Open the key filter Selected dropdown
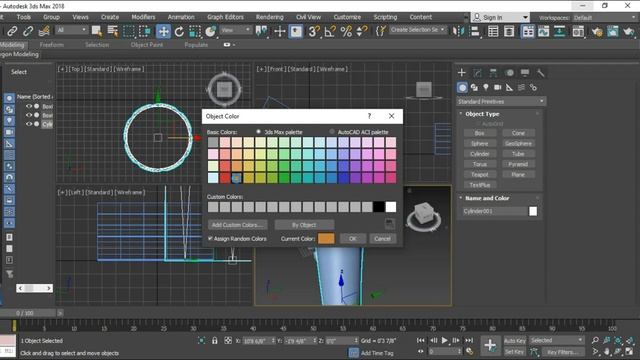The image size is (640, 360). point(556,340)
